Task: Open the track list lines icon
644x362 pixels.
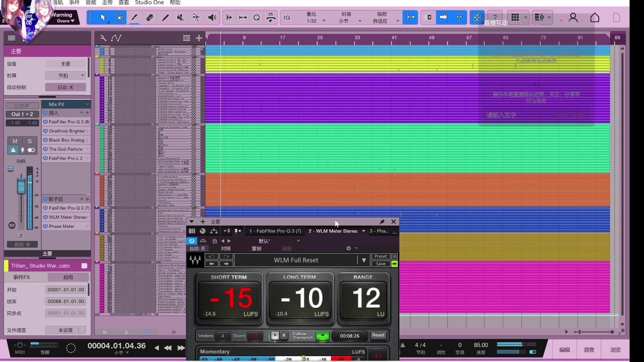Action: [x=186, y=38]
